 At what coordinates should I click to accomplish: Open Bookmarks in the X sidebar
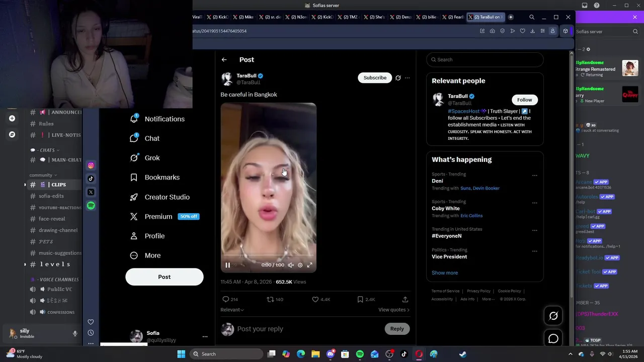click(154, 177)
